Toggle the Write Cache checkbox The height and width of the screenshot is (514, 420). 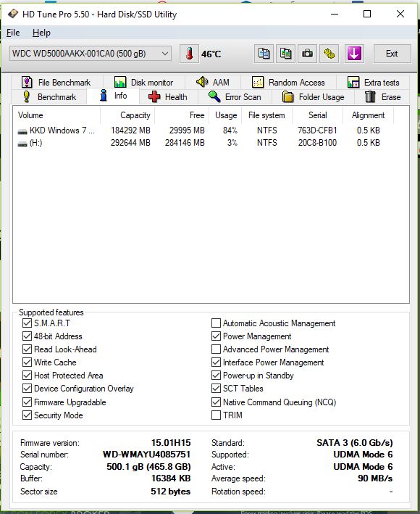coord(27,362)
